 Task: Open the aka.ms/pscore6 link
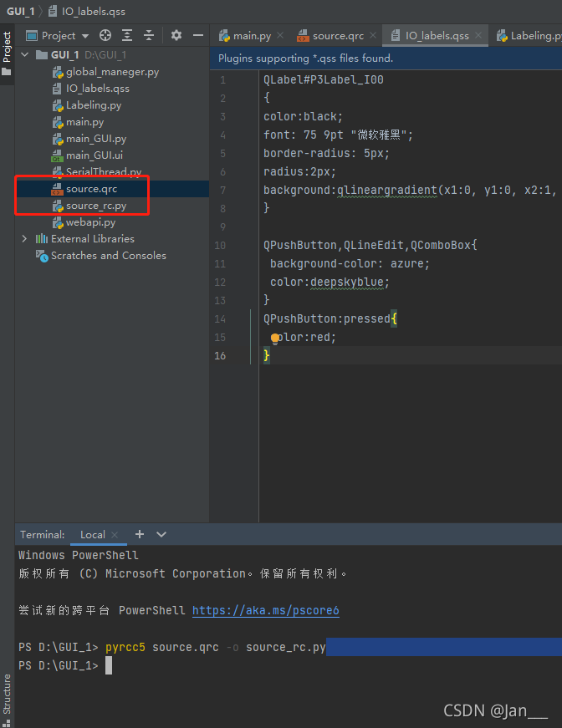pyautogui.click(x=266, y=610)
